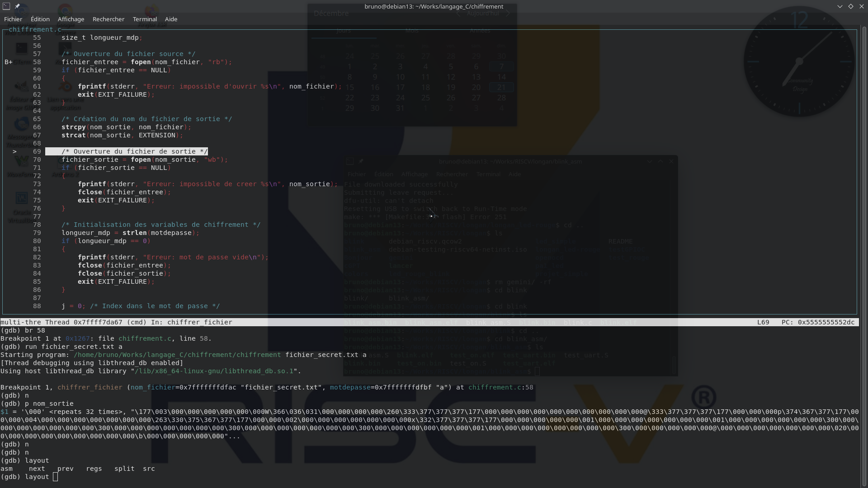Click the terminal window menu icon
Image resolution: width=868 pixels, height=488 pixels.
(x=6, y=6)
